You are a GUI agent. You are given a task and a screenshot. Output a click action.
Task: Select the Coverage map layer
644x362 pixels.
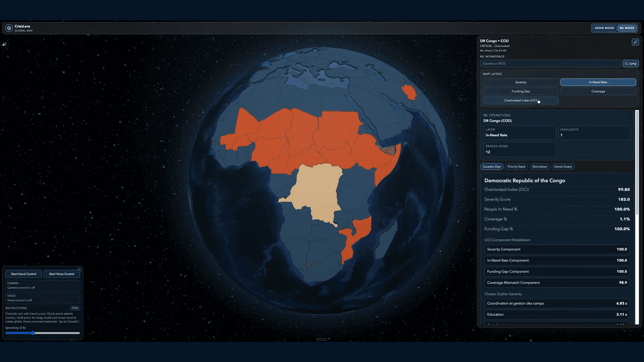coord(598,92)
